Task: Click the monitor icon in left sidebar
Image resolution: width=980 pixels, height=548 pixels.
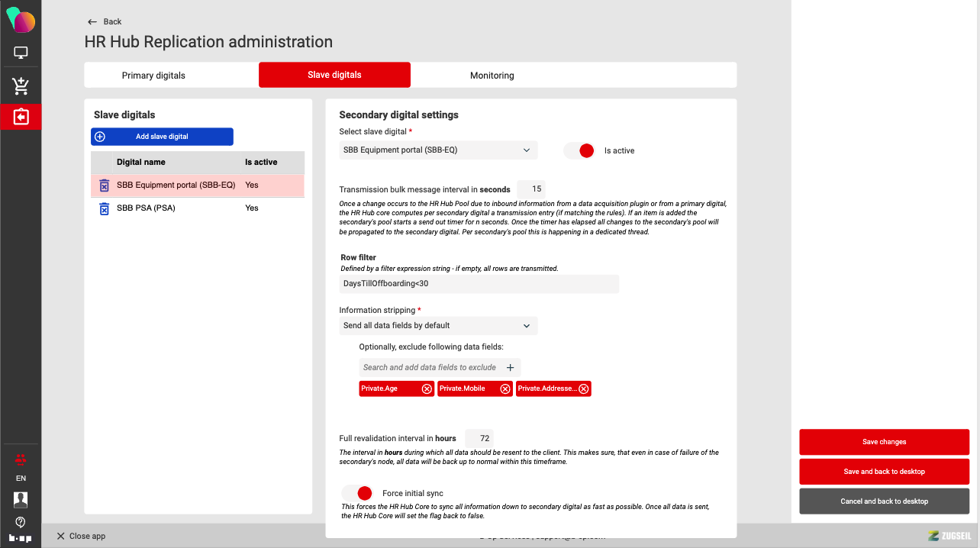Action: (21, 53)
